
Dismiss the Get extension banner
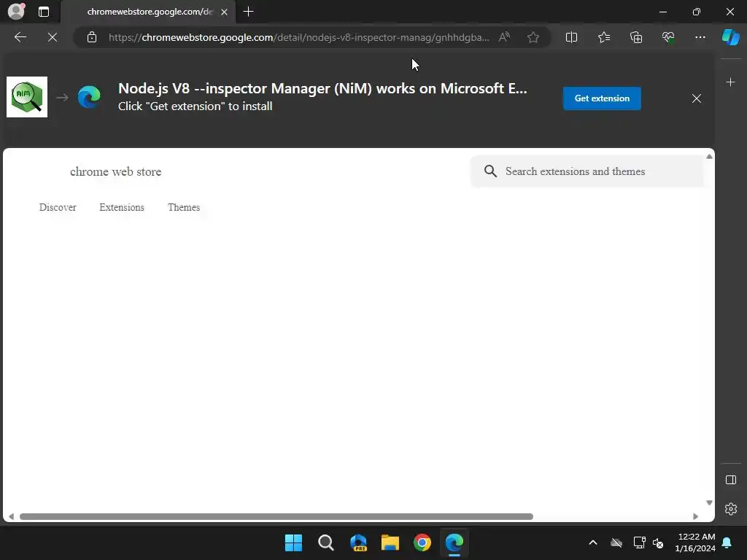(x=697, y=98)
